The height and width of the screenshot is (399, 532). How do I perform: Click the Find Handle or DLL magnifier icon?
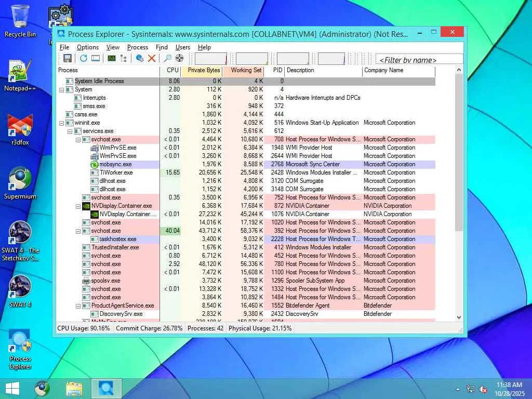(168, 58)
